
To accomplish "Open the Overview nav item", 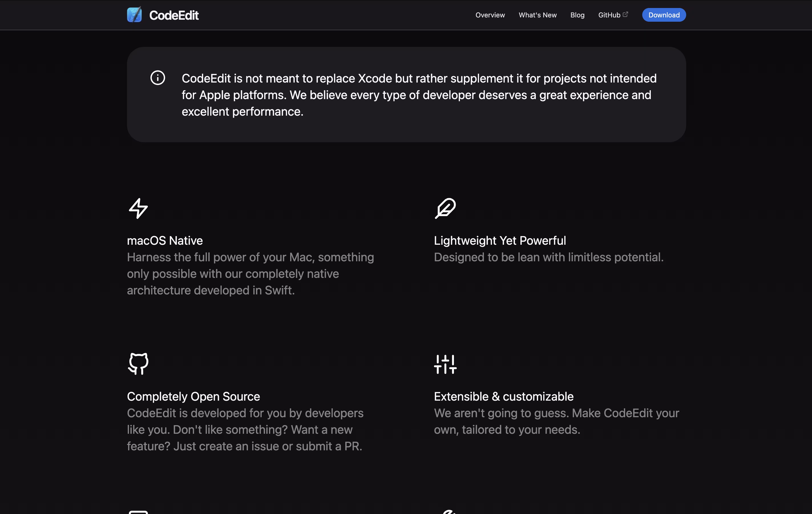I will [490, 15].
